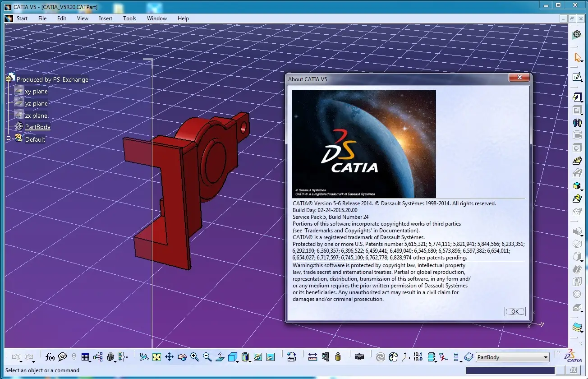Click the Fit All In icon

click(156, 357)
